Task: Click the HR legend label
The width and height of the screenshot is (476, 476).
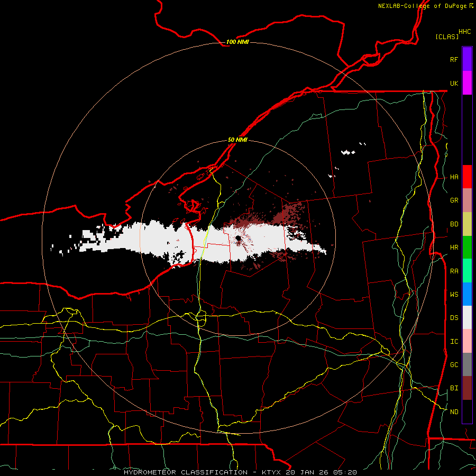Action: (x=454, y=248)
